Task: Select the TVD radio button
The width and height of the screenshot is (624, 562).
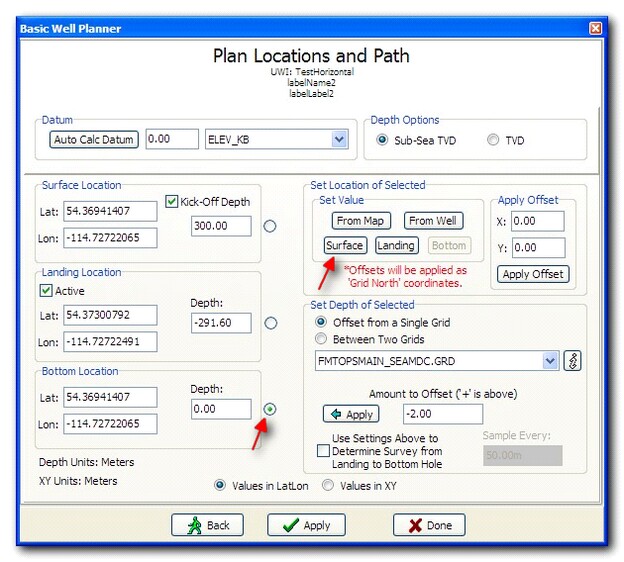Action: point(493,140)
